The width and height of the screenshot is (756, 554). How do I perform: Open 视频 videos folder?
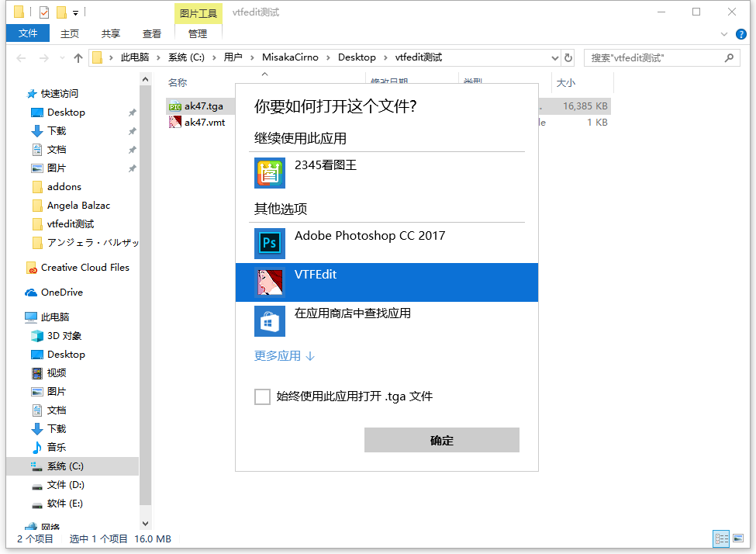click(49, 373)
